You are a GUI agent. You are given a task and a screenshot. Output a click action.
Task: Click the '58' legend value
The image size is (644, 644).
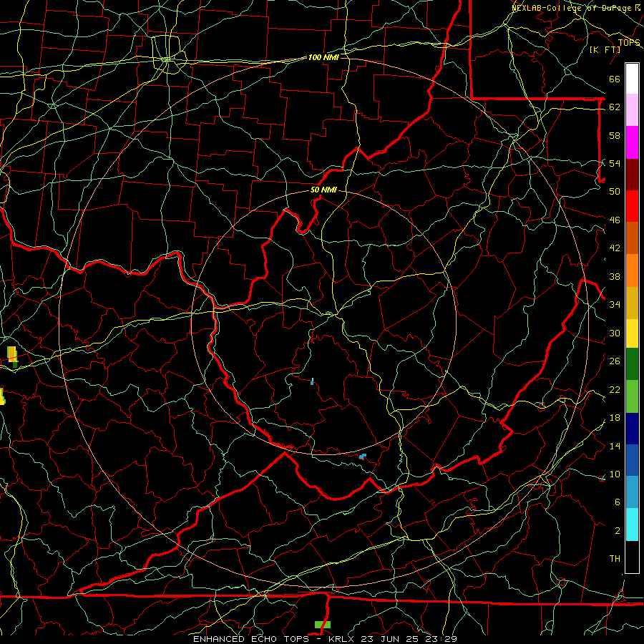click(x=615, y=135)
